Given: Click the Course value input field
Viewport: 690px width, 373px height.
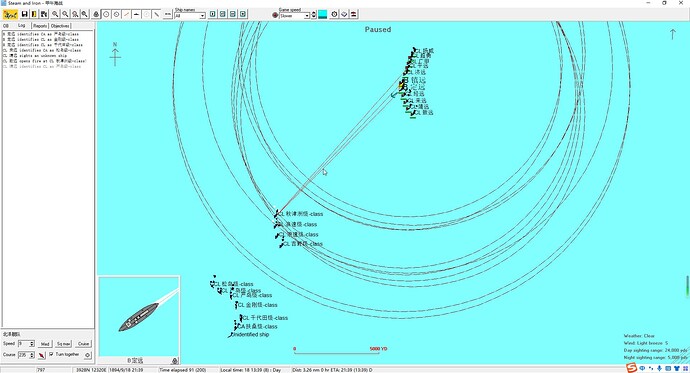Looking at the screenshot, I should pyautogui.click(x=23, y=355).
